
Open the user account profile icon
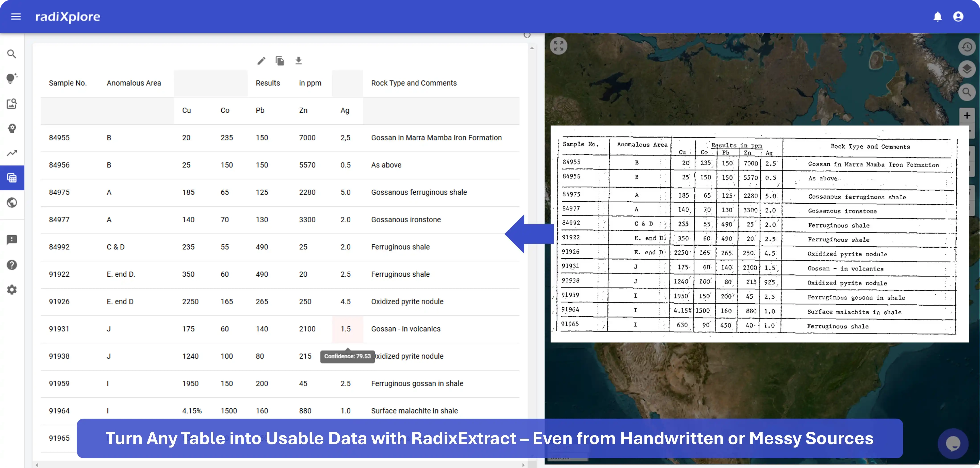click(x=958, y=17)
